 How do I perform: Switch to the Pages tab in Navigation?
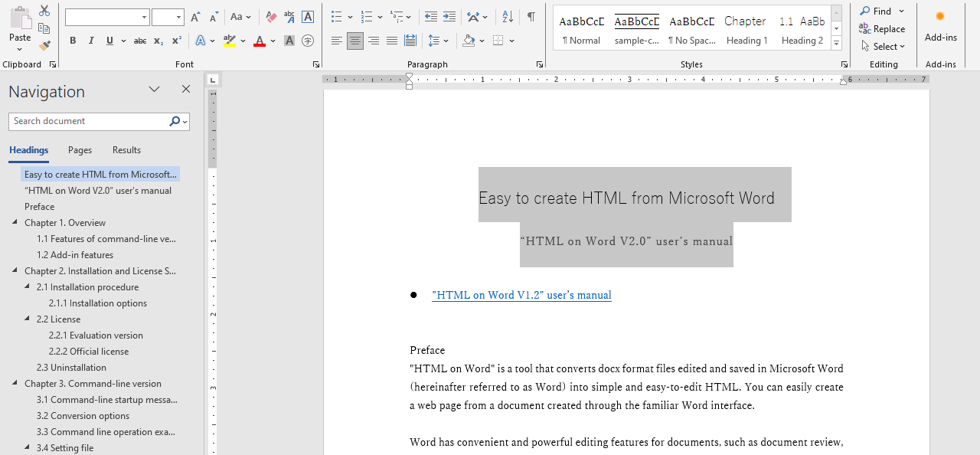coord(80,150)
